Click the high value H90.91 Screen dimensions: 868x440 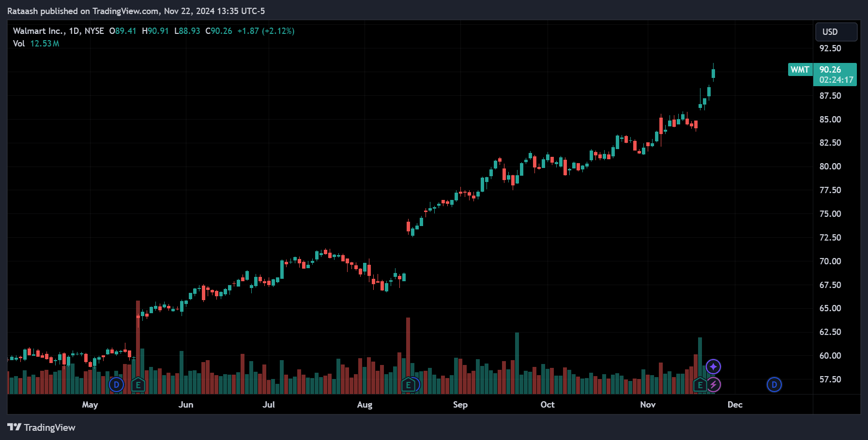point(155,31)
